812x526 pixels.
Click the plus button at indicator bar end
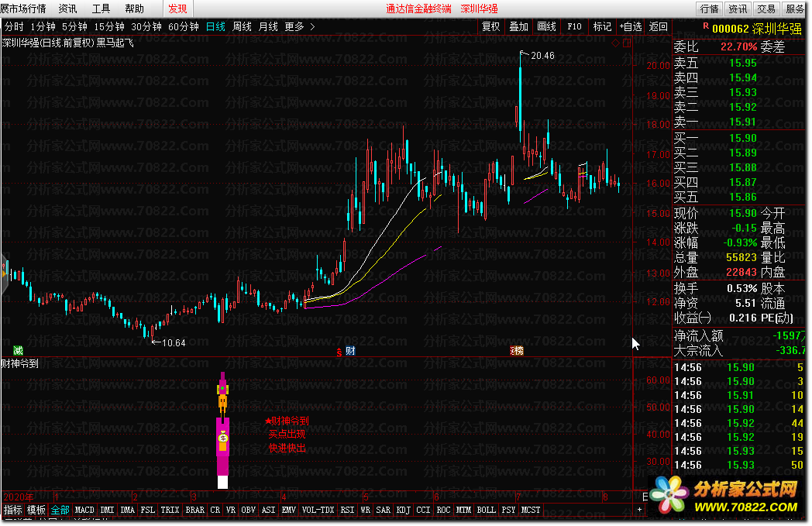pyautogui.click(x=639, y=510)
